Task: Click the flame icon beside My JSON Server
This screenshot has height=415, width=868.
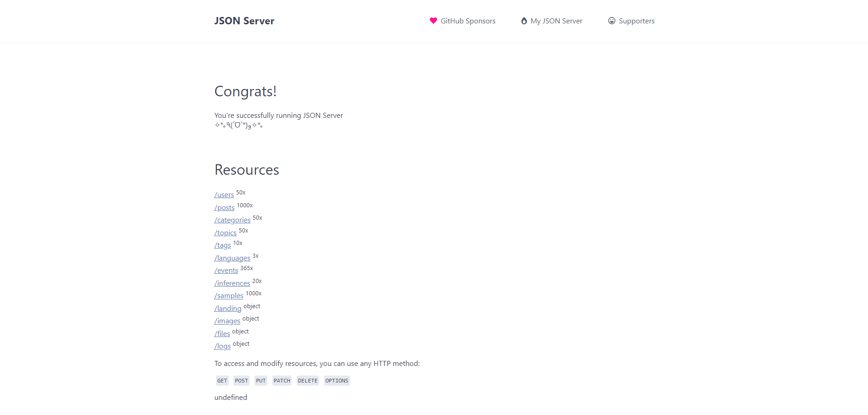Action: [x=524, y=21]
